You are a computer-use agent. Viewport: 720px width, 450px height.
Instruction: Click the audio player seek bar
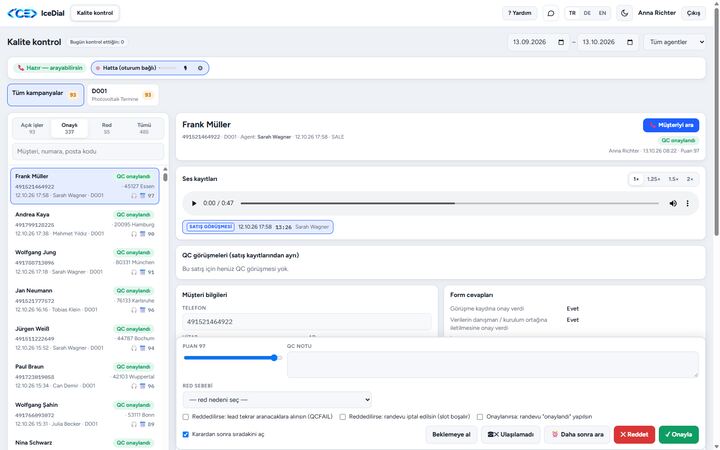[x=450, y=203]
